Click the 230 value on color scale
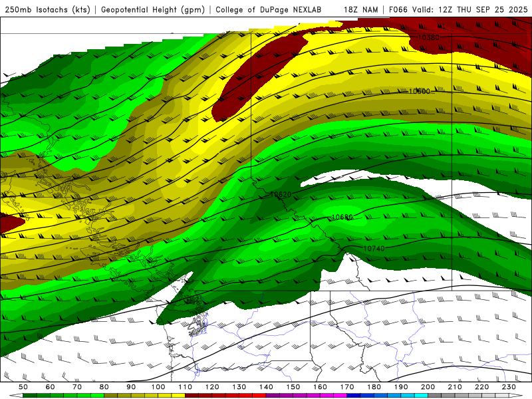Viewport: 532px width, 399px height. [509, 387]
